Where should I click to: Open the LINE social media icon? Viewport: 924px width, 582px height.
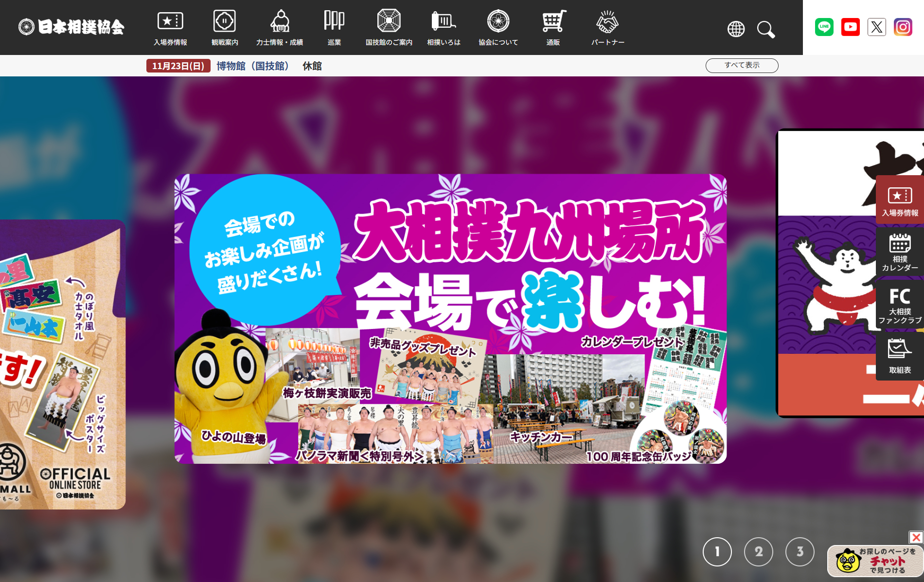824,27
